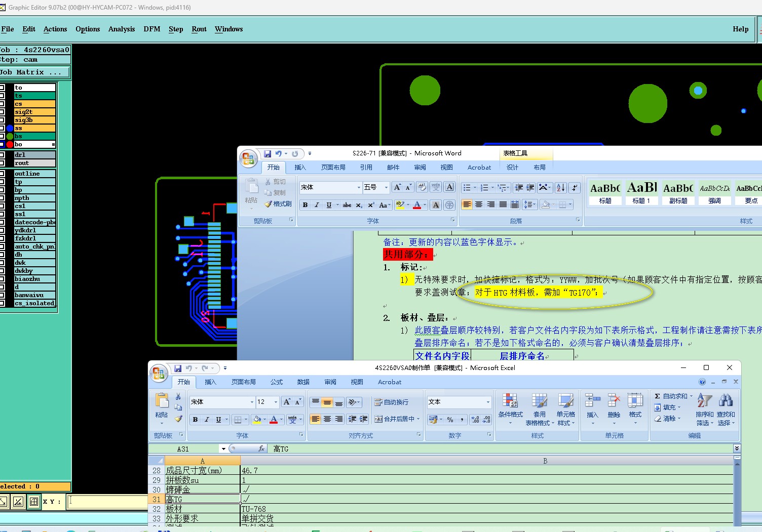
Task: Save the Word document via quick access
Action: 267,153
